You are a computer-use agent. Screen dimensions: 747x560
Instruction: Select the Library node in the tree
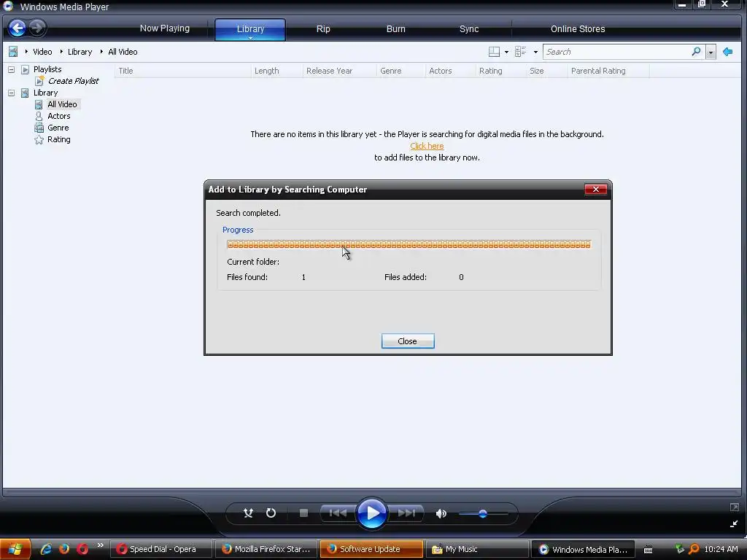pos(45,93)
